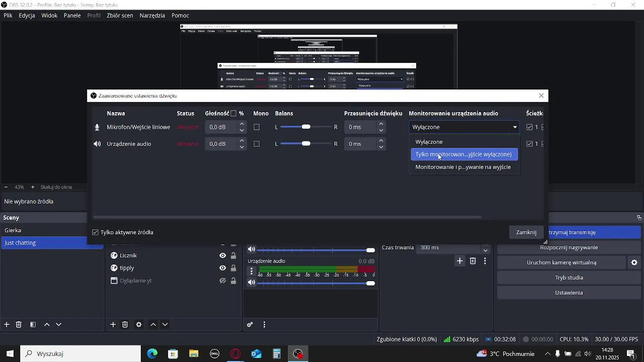Click Uruchom kamerę wirtualną button
The image size is (644, 362).
coord(561,262)
